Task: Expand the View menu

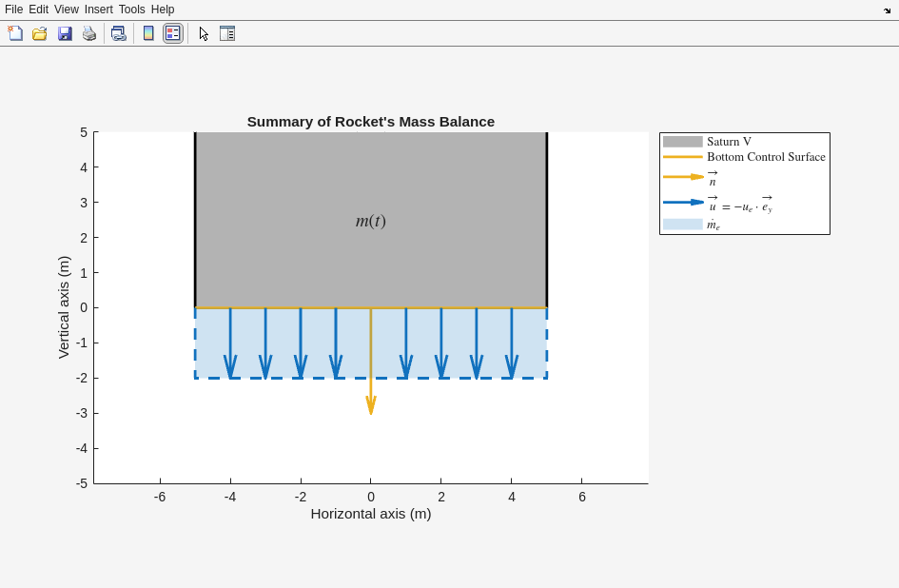Action: click(x=67, y=10)
